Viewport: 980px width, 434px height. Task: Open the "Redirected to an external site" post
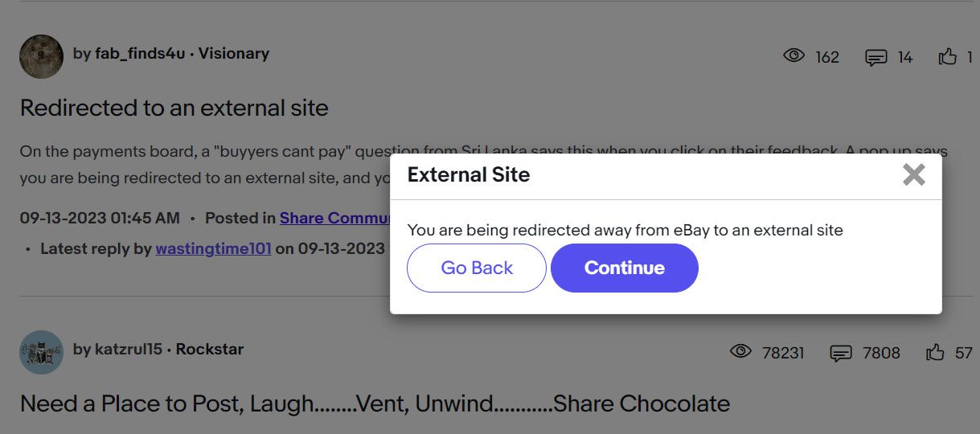click(174, 108)
